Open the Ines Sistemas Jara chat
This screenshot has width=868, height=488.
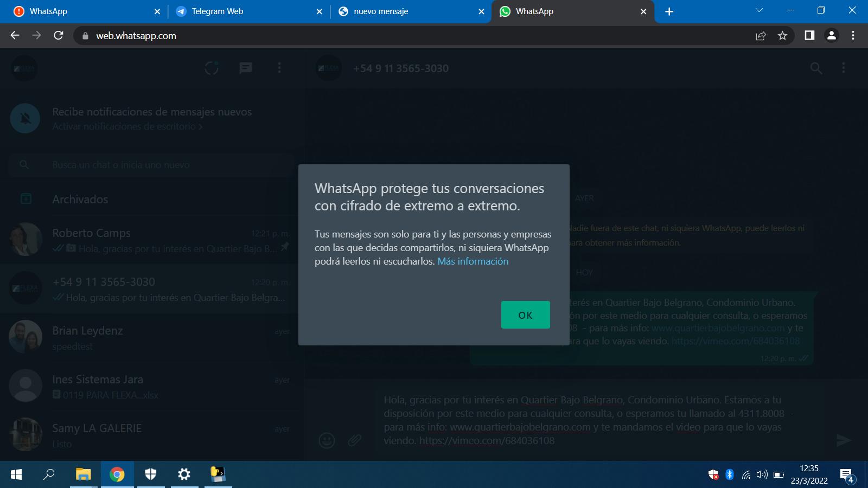tap(152, 386)
